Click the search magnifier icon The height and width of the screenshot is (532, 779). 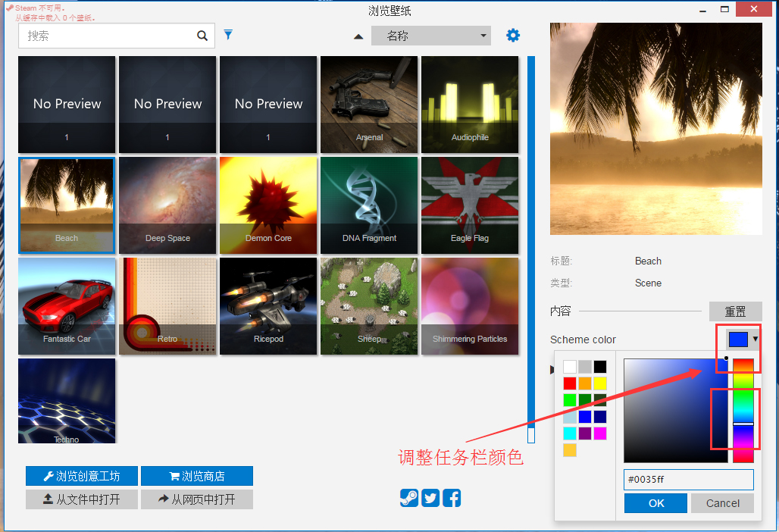point(202,36)
